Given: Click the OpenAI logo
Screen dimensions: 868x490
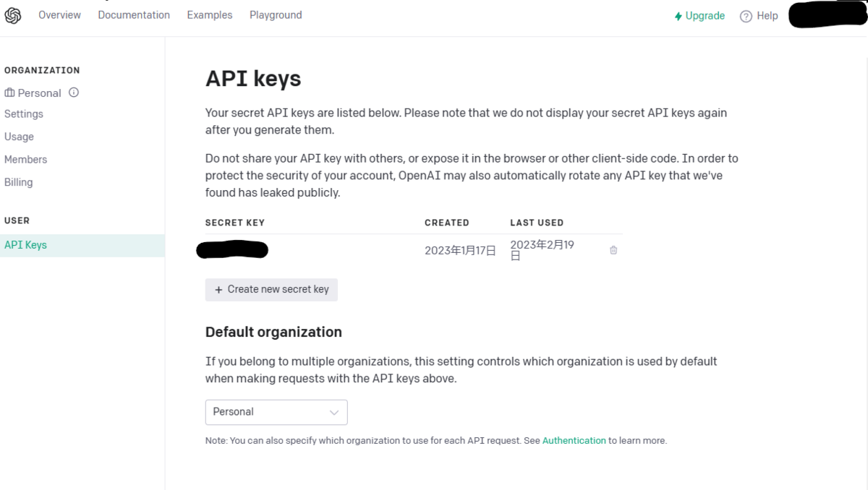Looking at the screenshot, I should [13, 14].
